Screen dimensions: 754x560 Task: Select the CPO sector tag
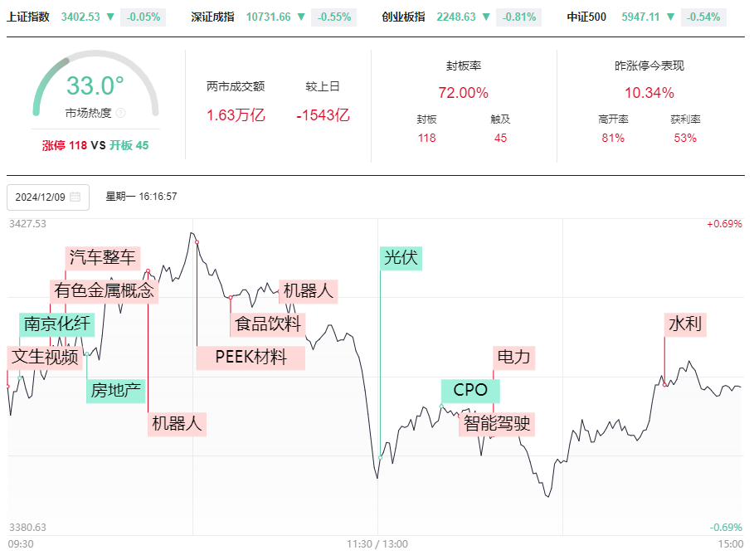tap(470, 390)
